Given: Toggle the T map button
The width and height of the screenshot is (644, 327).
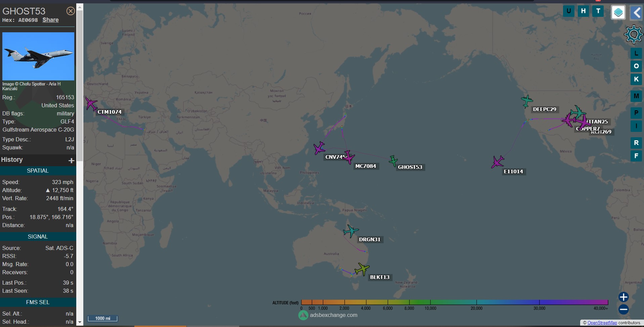Looking at the screenshot, I should [598, 11].
